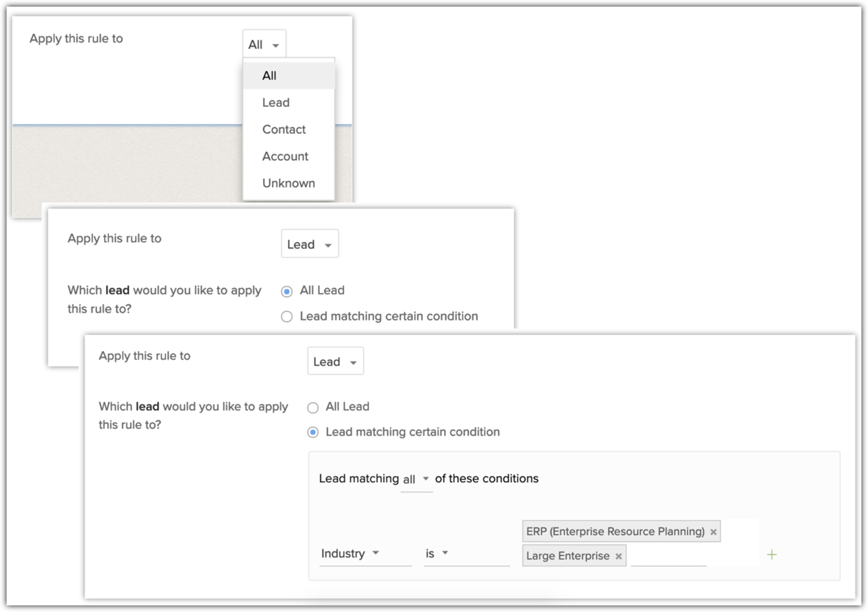Pick Contact from the dropdown list
The width and height of the screenshot is (868, 612).
coord(284,130)
